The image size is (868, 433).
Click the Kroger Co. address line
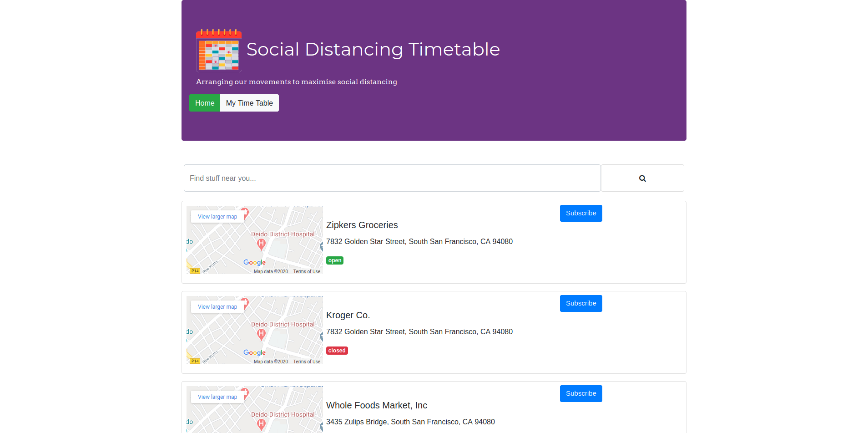coord(419,331)
